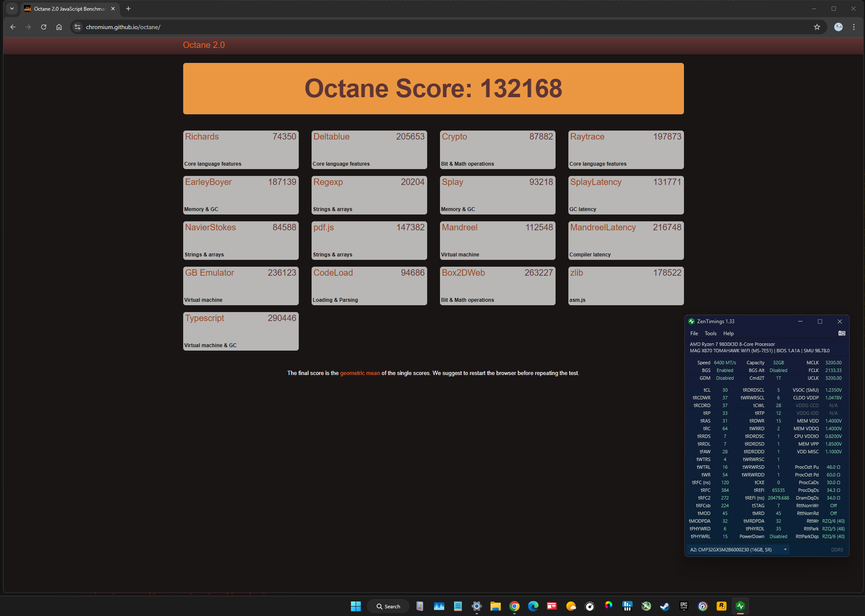Select the Octane 2.0 JavaScript Benchmark tab
Viewport: 865px width, 616px height.
coord(70,9)
